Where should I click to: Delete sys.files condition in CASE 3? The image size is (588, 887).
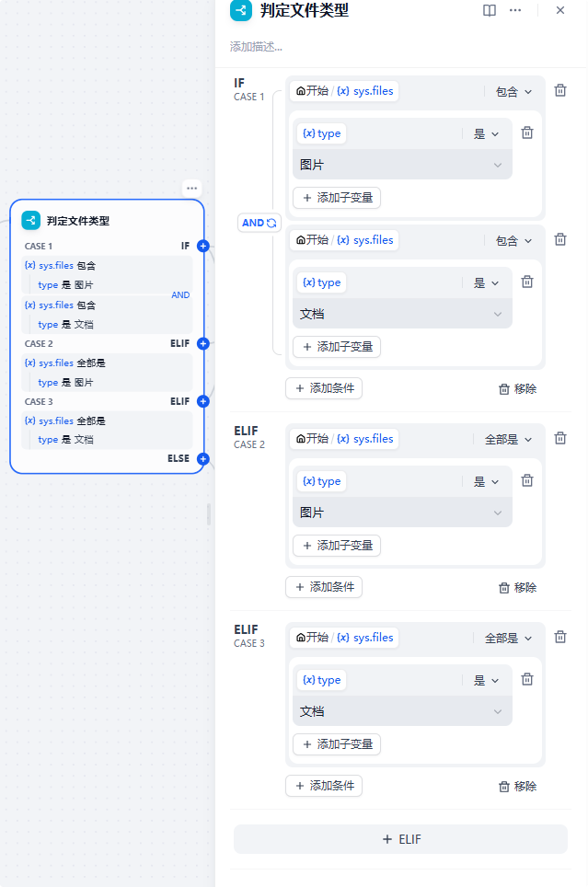[x=560, y=637]
